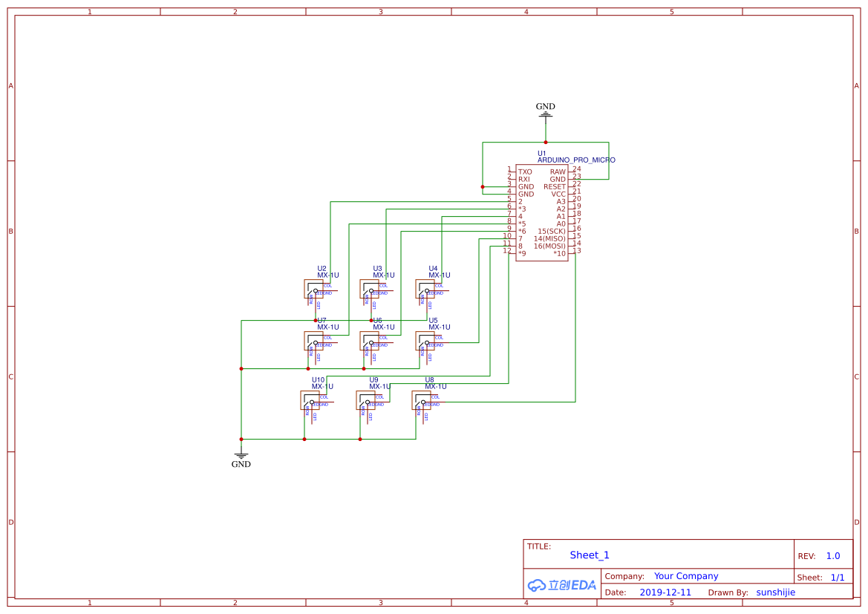This screenshot has height=614, width=868.
Task: Click the Drawn By: field label
Action: coord(728,592)
